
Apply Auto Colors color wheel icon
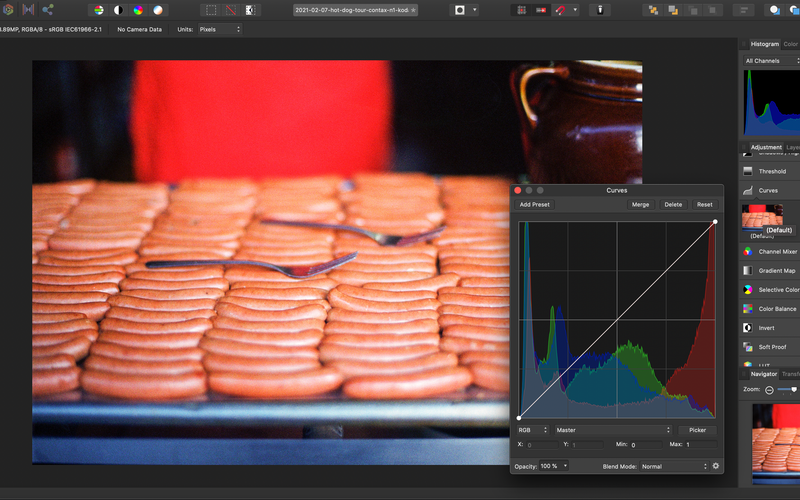click(138, 10)
